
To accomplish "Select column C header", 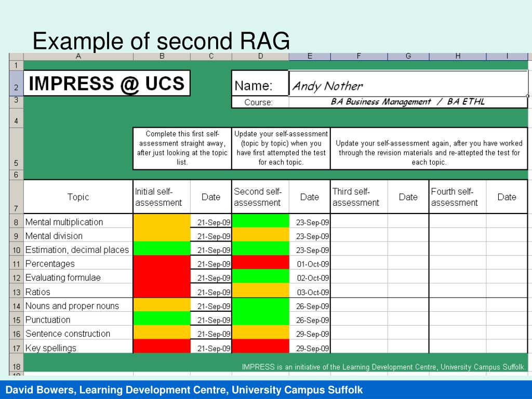I will [211, 56].
